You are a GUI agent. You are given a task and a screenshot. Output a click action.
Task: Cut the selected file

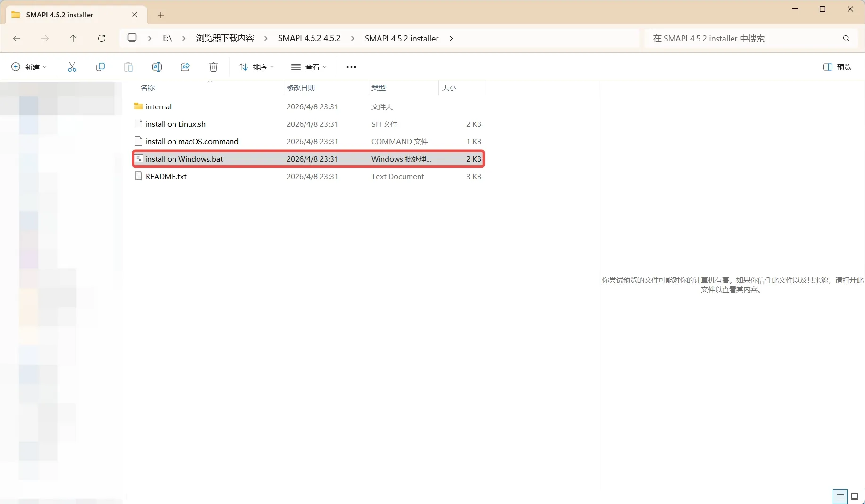[72, 67]
